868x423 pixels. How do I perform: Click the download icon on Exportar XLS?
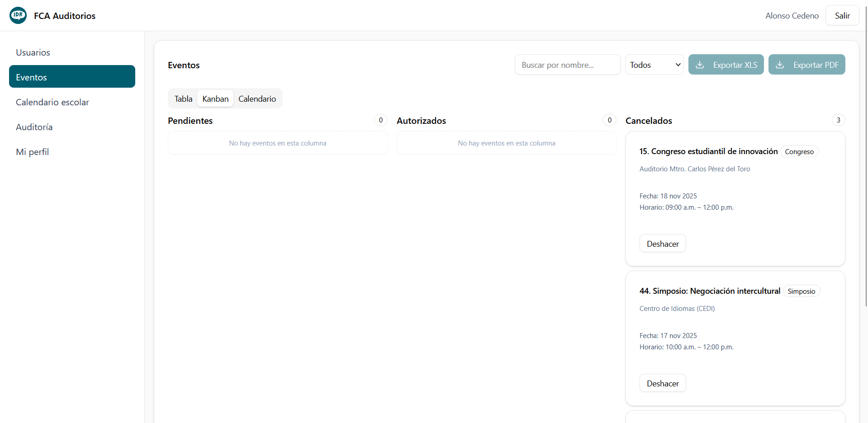coord(700,65)
